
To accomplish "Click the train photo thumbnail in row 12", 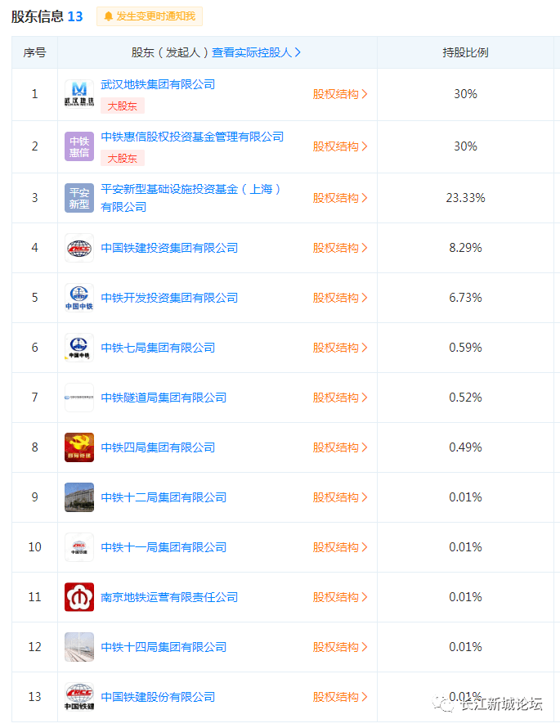I will point(78,647).
